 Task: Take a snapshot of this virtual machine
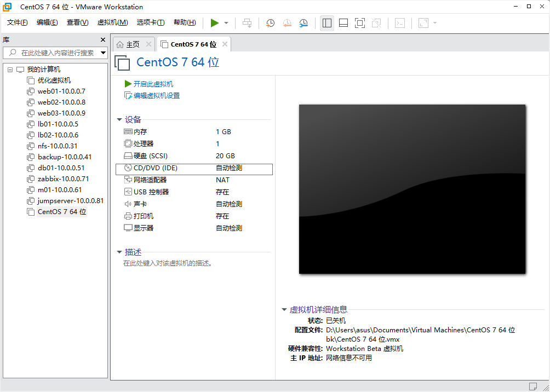pos(270,23)
